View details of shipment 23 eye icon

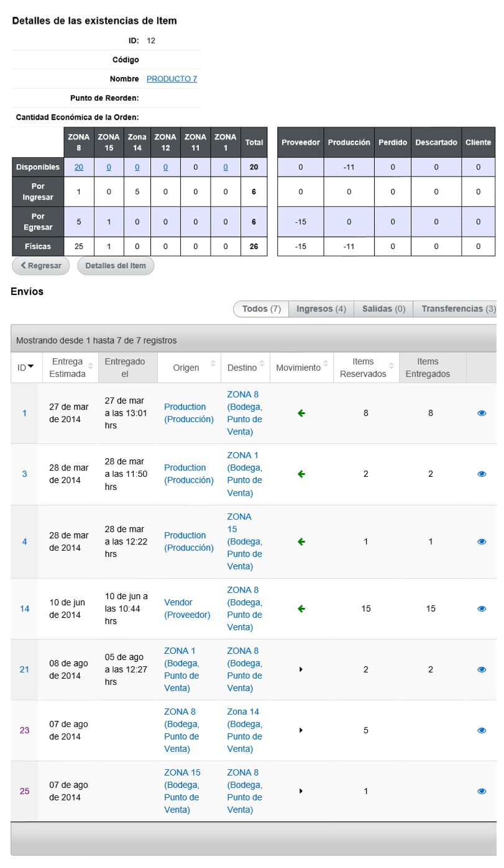pyautogui.click(x=482, y=730)
